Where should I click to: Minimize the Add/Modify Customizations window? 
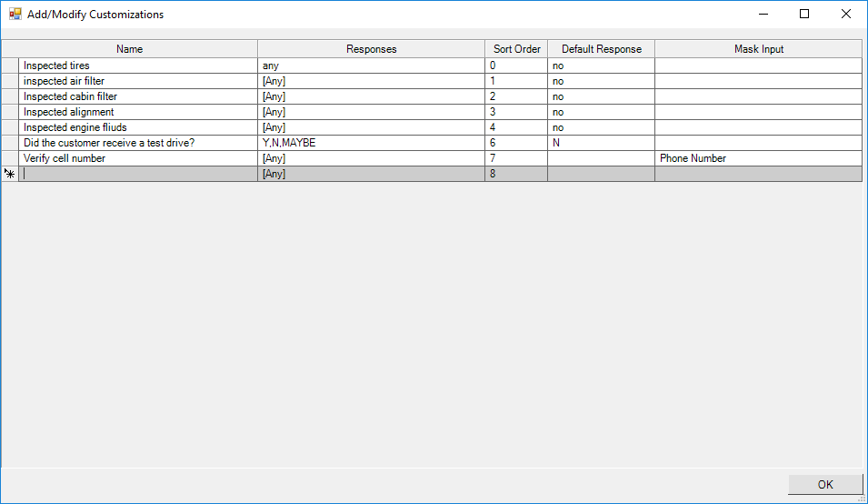763,14
